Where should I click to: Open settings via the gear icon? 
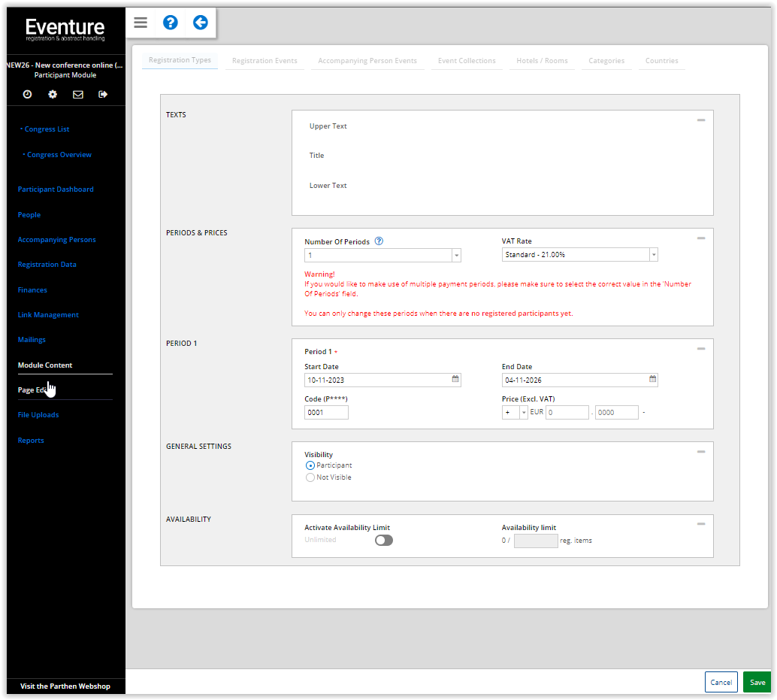tap(52, 94)
